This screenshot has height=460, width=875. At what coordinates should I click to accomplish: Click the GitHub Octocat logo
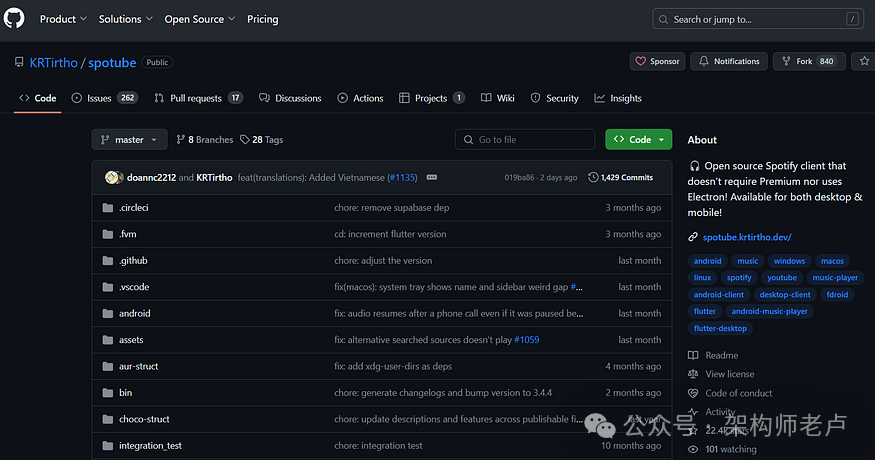click(14, 19)
